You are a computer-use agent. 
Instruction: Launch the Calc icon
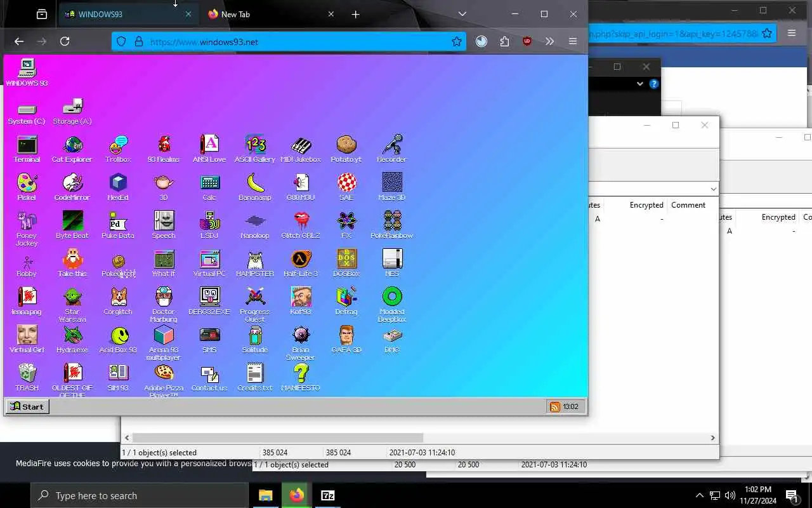pyautogui.click(x=209, y=187)
